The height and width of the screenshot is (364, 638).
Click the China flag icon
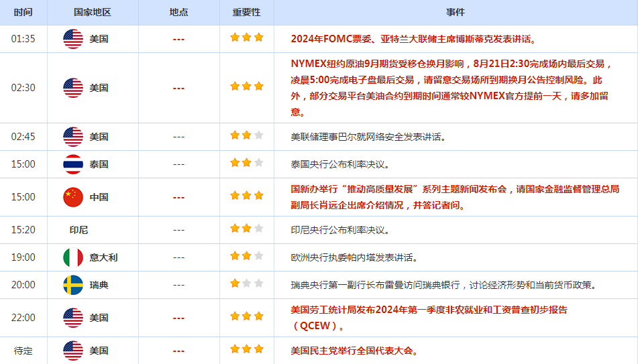[73, 197]
